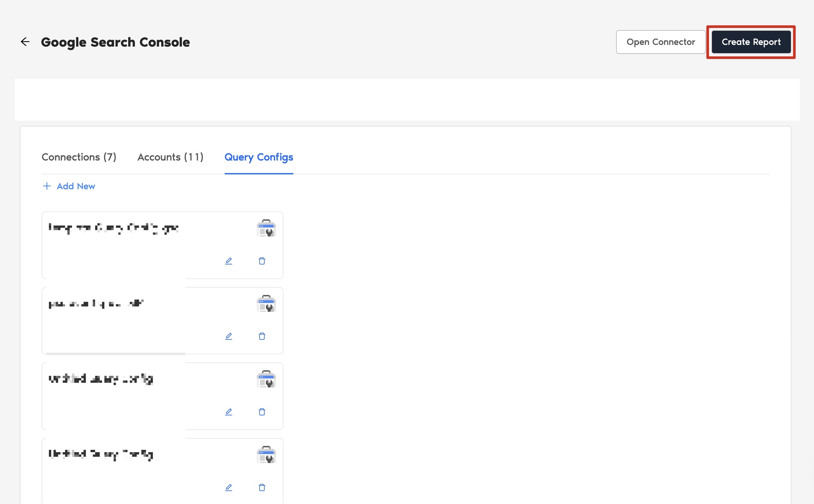
Task: Select the third query config card's blurred title
Action: (x=101, y=379)
